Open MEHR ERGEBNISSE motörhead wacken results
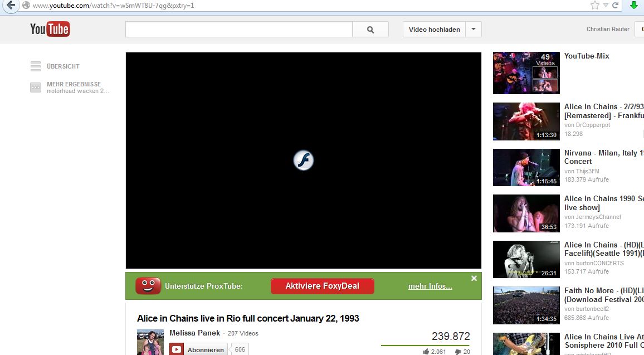Screen dimensions: 644x355 tap(78, 87)
